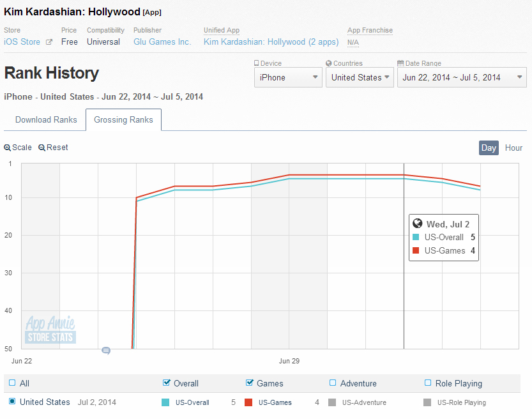Click the globe icon by Countries label
This screenshot has height=419, width=532.
(328, 63)
